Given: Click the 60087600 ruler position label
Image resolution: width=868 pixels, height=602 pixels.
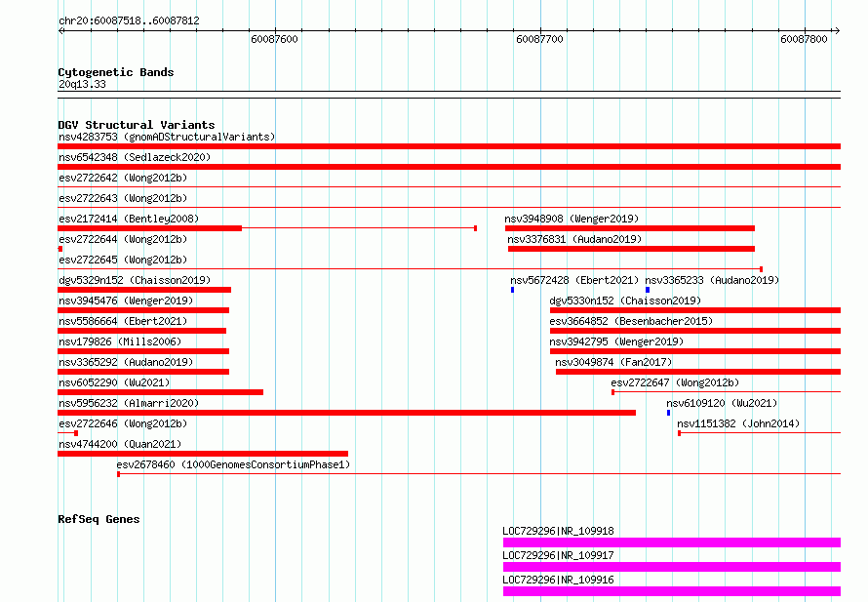Looking at the screenshot, I should (x=274, y=39).
